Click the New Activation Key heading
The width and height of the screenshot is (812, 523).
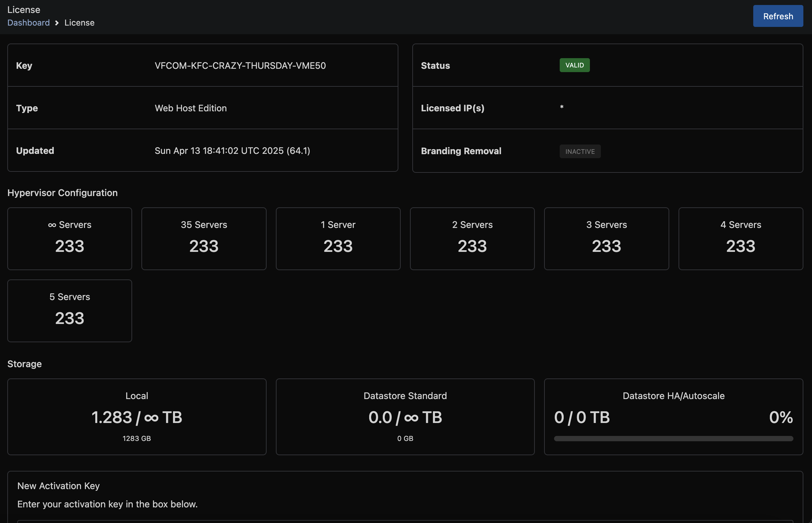coord(58,486)
